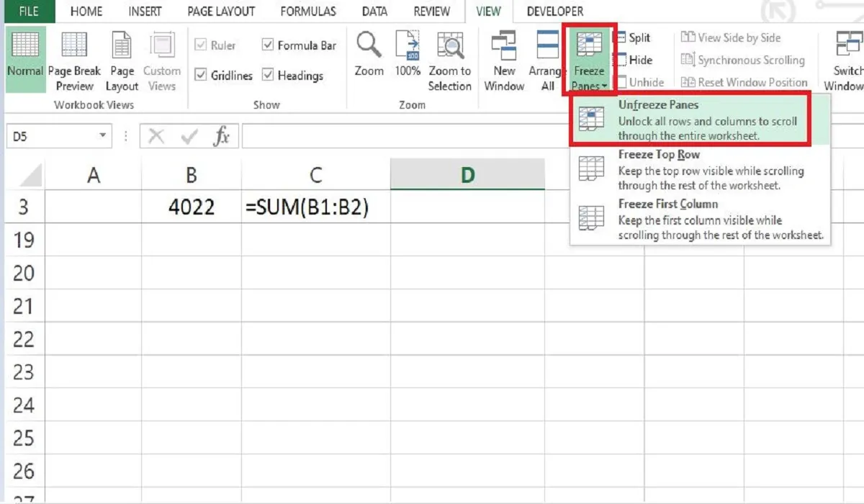Viewport: 864px width, 504px height.
Task: Uncheck the Gridlines checkbox
Action: 201,75
